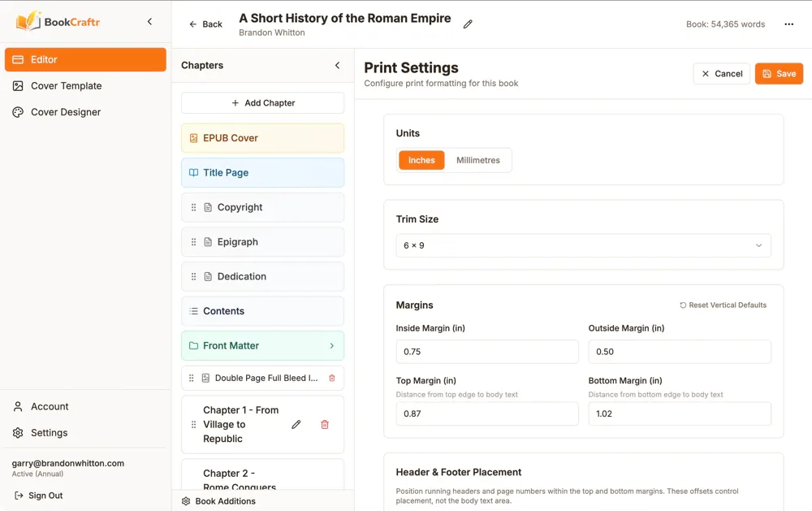
Task: Click the Top Margin field
Action: pyautogui.click(x=487, y=414)
